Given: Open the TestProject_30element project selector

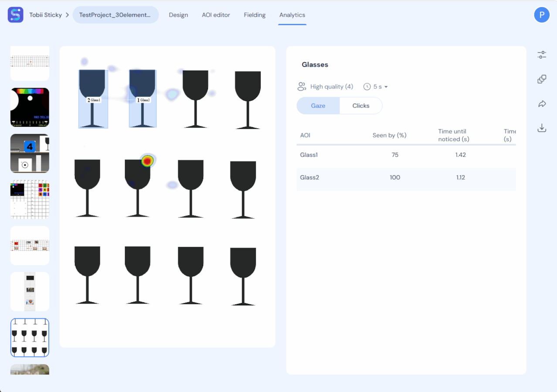Looking at the screenshot, I should point(115,15).
